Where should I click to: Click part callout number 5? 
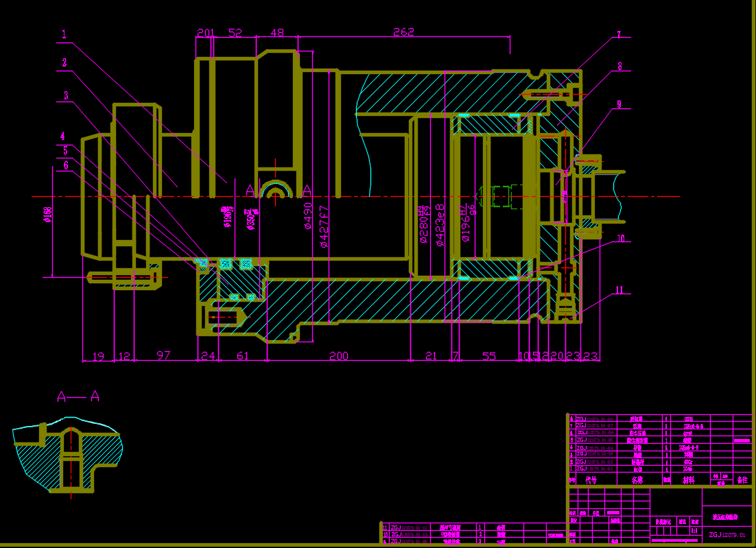coord(66,151)
